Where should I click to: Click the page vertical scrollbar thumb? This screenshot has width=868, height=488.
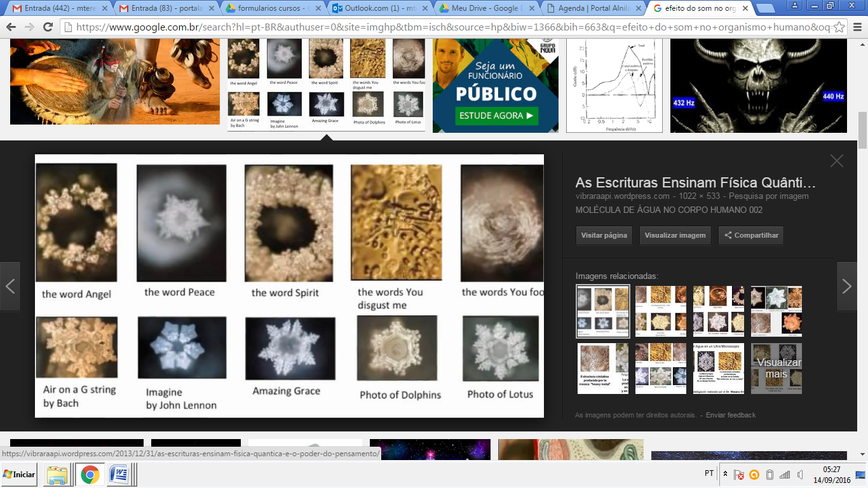(862, 131)
